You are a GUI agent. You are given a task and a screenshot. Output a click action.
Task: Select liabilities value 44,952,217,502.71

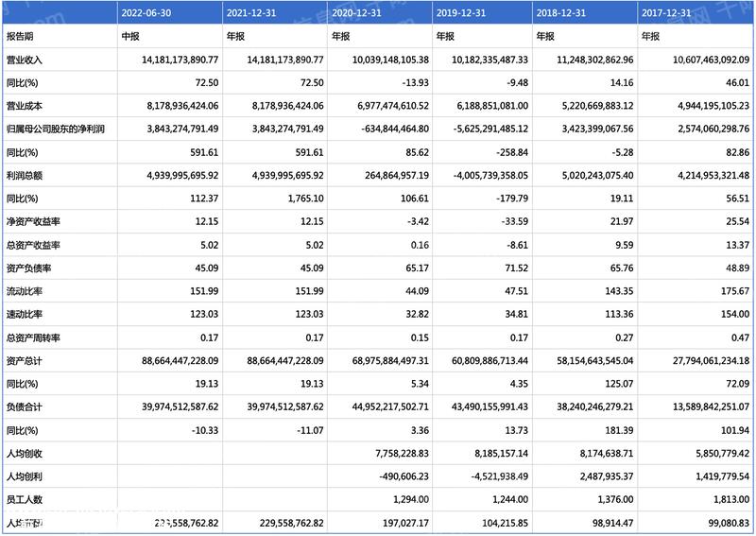(390, 406)
